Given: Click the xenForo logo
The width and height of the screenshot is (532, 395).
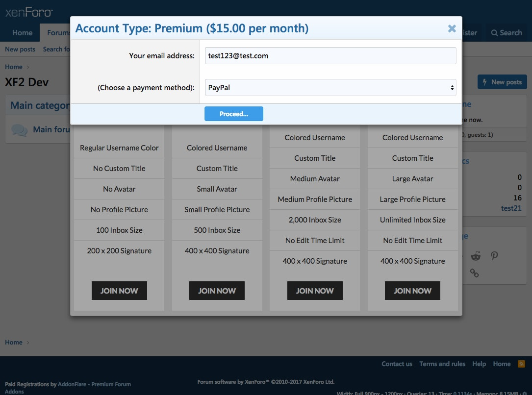Looking at the screenshot, I should pos(29,12).
